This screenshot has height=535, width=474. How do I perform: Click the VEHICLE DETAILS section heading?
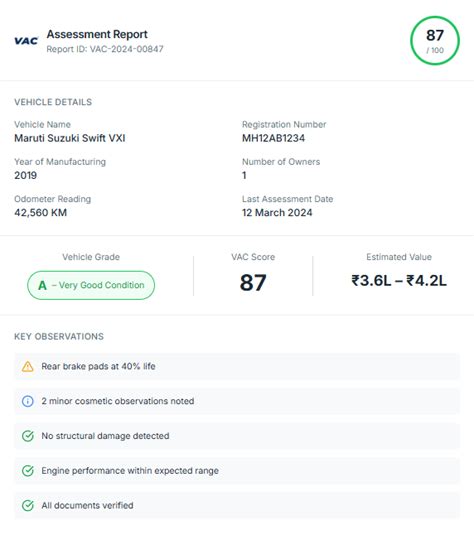53,102
